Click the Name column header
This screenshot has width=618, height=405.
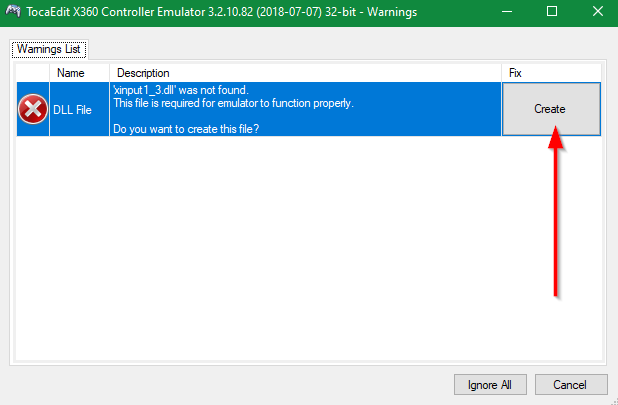tap(79, 73)
